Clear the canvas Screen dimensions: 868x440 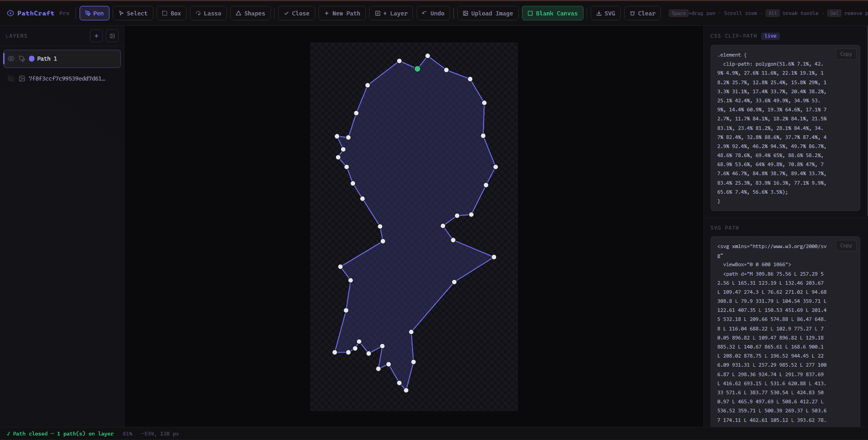pos(642,13)
